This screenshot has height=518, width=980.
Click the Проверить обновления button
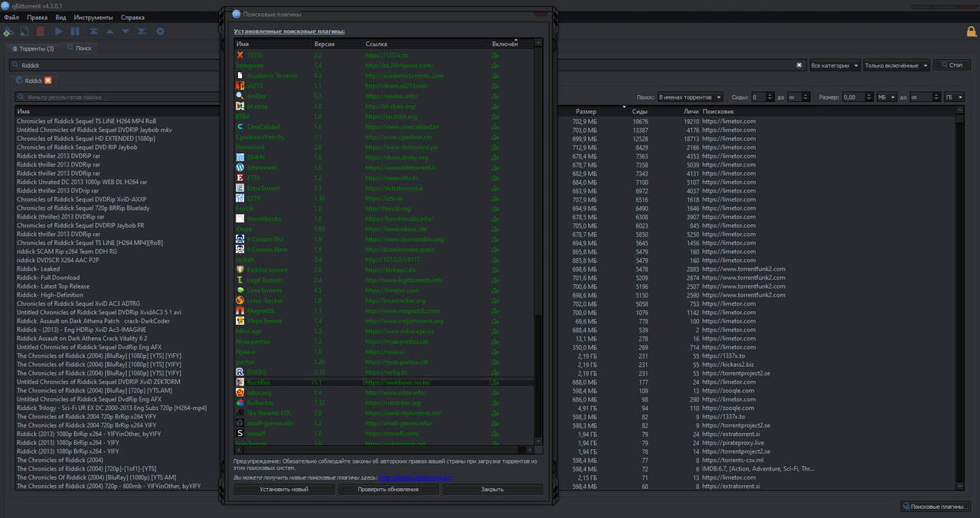[x=388, y=489]
